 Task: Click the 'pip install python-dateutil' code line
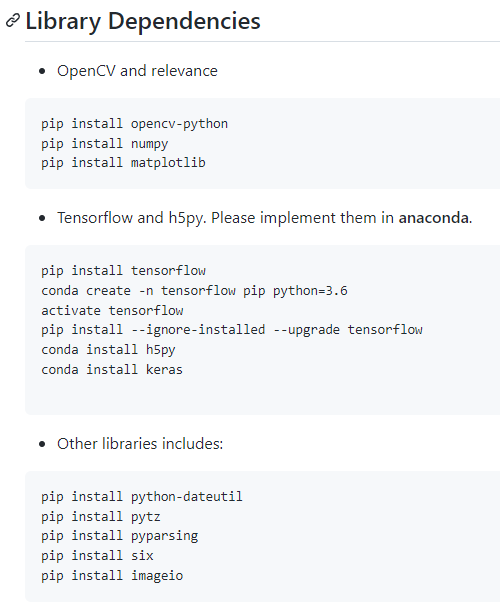coord(142,497)
